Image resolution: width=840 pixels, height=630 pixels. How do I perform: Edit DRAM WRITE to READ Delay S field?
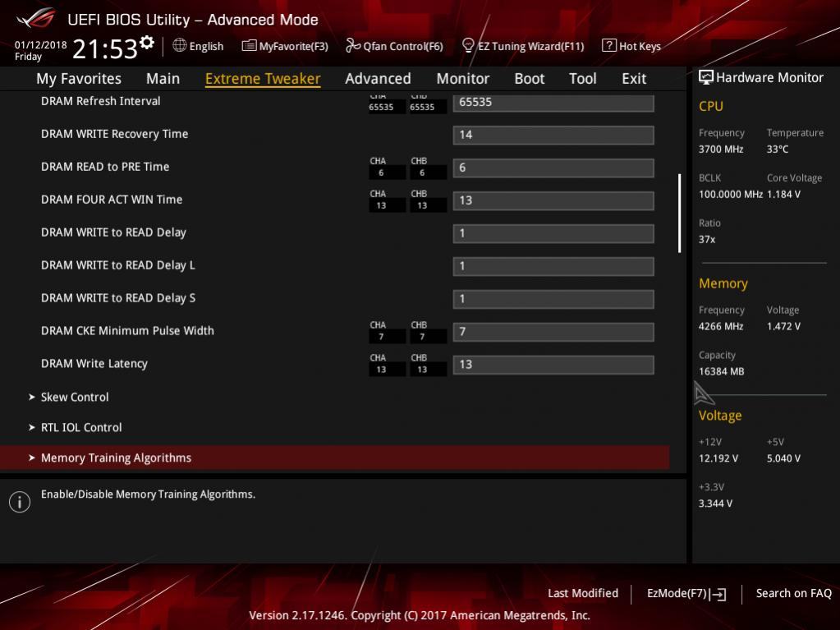point(553,299)
